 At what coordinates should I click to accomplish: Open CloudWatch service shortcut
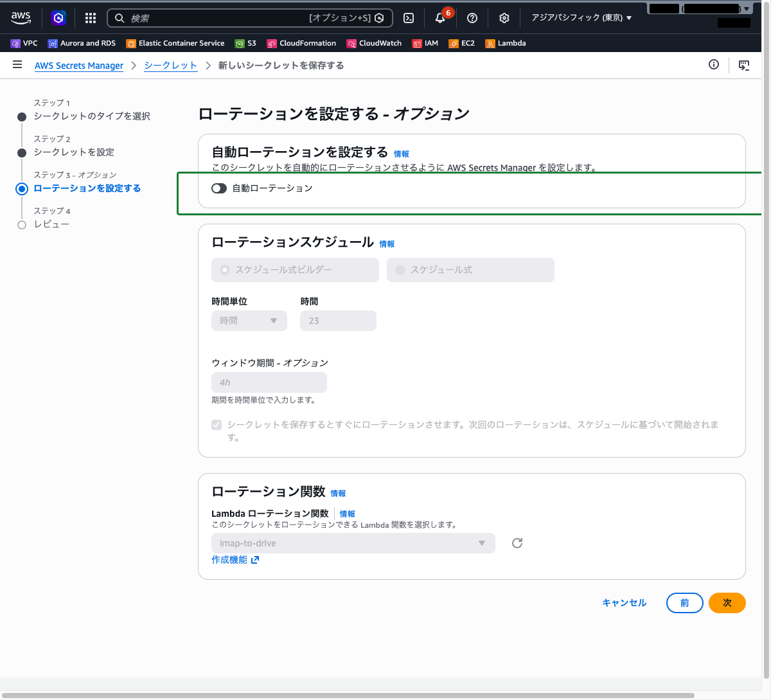pos(374,43)
